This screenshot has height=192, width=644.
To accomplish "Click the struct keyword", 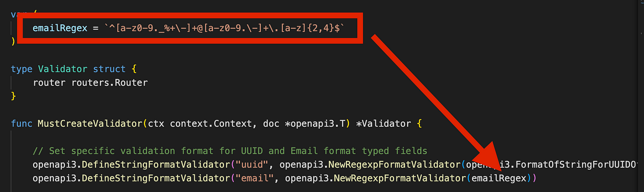I will pyautogui.click(x=109, y=69).
